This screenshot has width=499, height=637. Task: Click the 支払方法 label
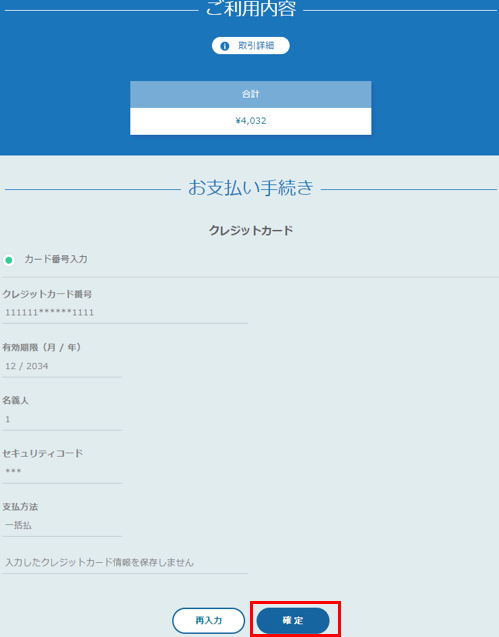[x=20, y=507]
